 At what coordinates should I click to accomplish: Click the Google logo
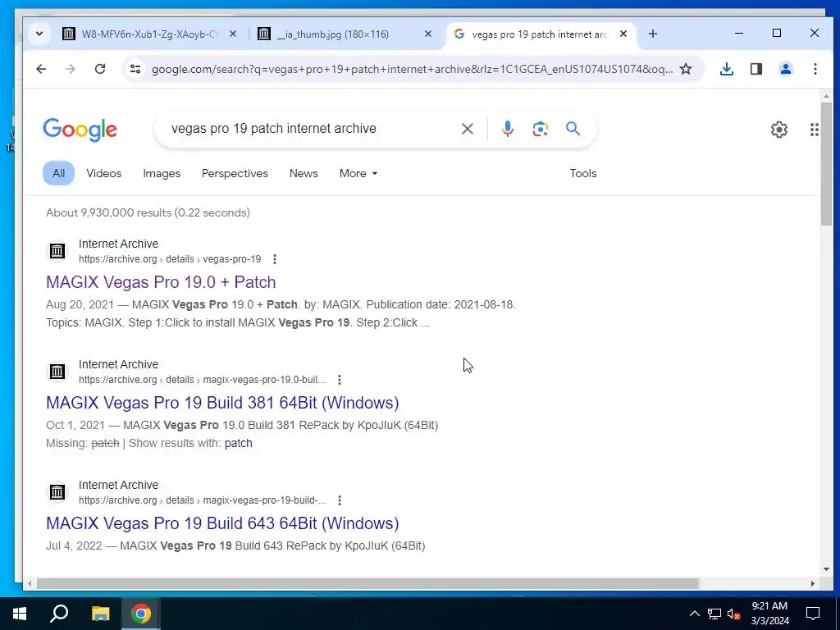80,130
